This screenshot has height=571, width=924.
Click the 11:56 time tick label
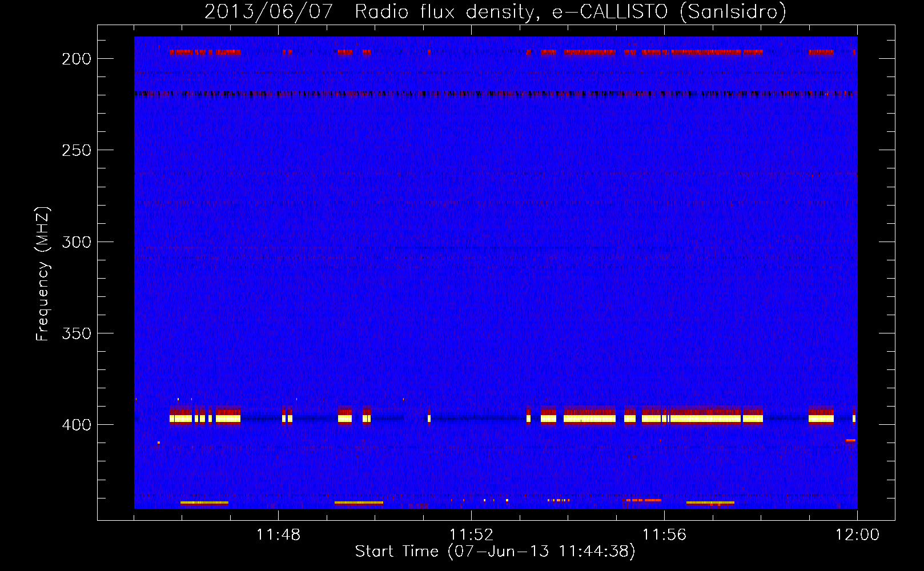[x=664, y=535]
